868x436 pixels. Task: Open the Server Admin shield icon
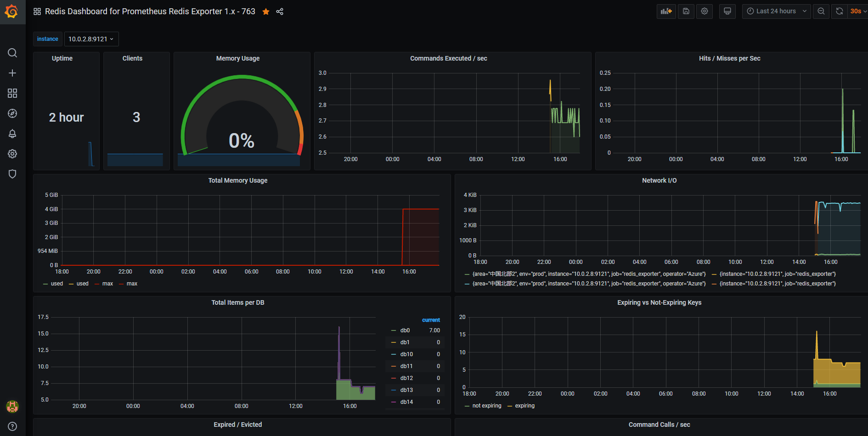tap(12, 174)
